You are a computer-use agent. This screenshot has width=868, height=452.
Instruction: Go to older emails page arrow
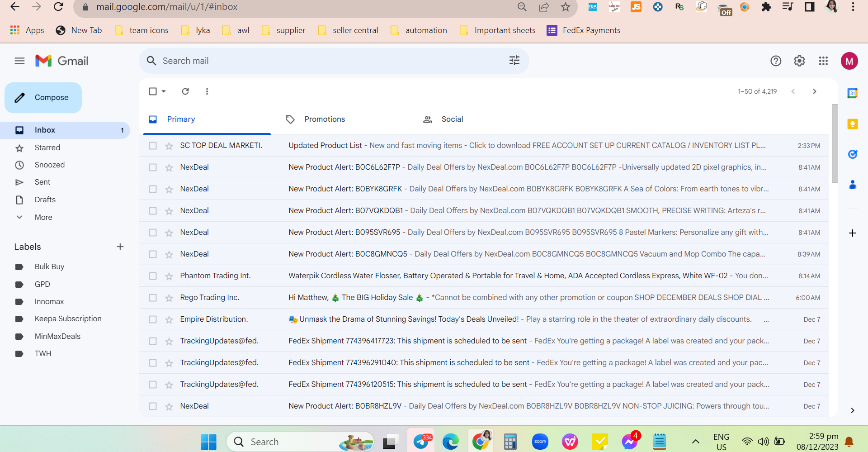pyautogui.click(x=815, y=91)
